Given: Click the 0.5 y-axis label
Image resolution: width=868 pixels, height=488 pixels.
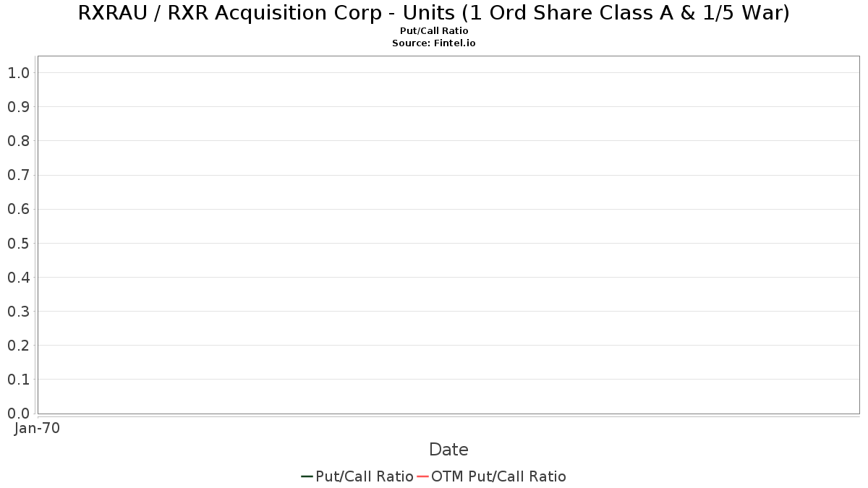Looking at the screenshot, I should pos(19,243).
